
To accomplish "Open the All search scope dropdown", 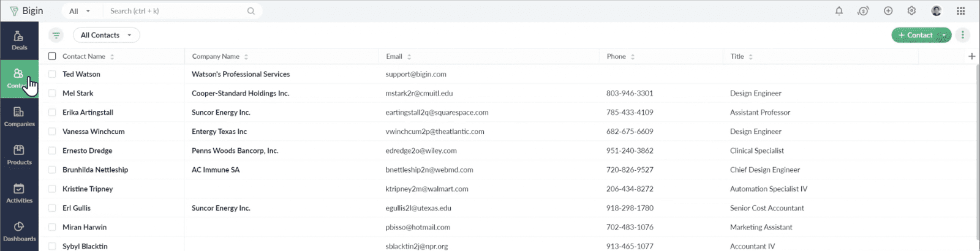I will [x=80, y=11].
